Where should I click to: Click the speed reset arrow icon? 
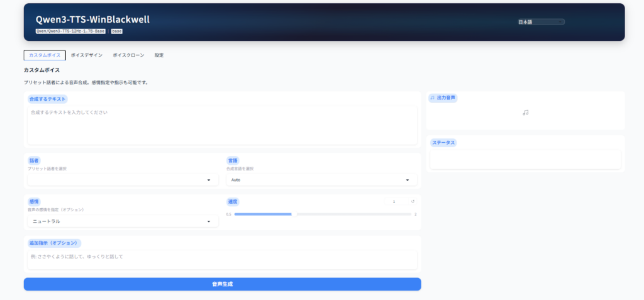coord(413,201)
